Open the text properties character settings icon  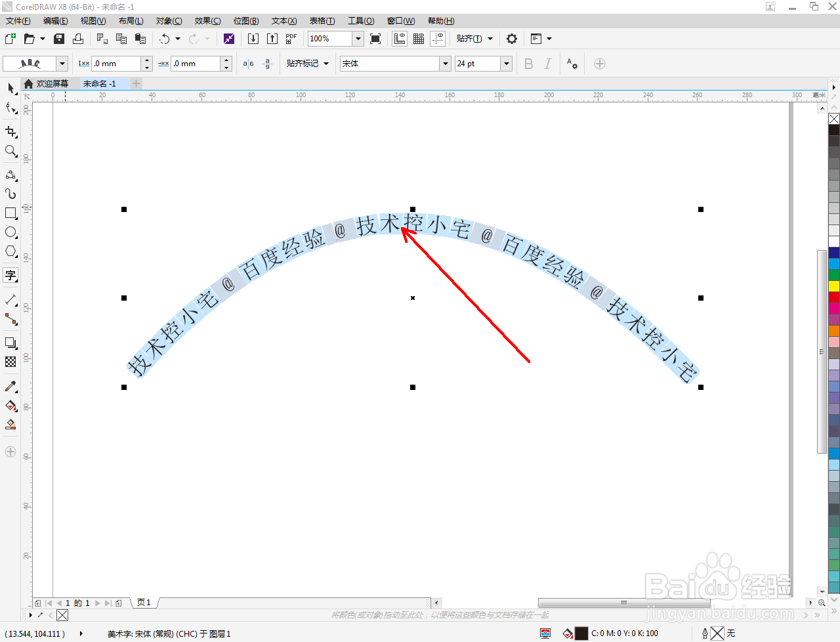(572, 64)
